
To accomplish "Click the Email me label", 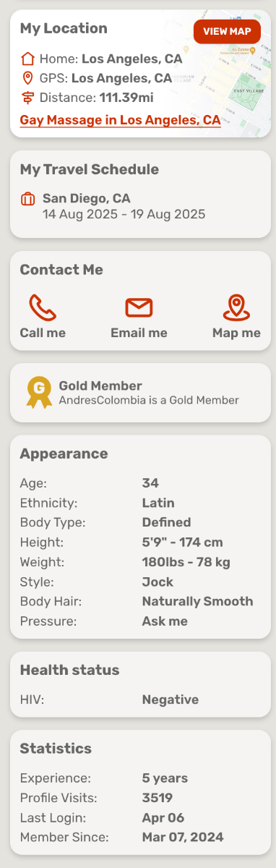I will click(139, 333).
